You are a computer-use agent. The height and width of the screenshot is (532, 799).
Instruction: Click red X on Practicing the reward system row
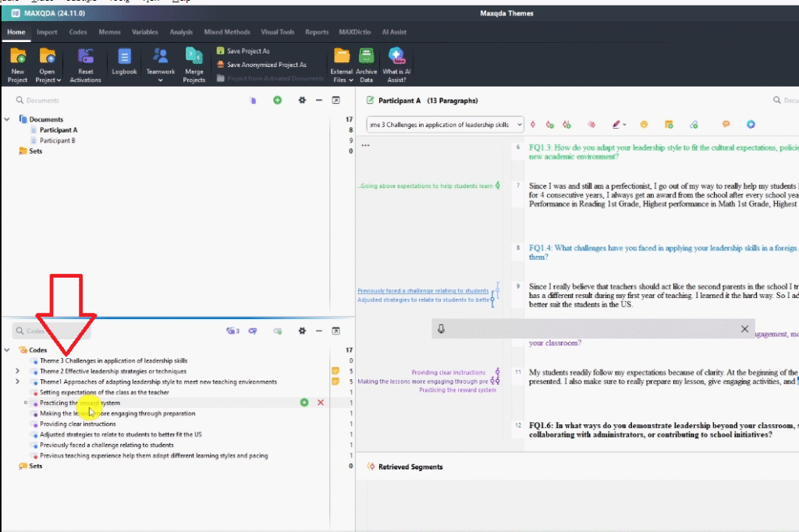(x=321, y=403)
